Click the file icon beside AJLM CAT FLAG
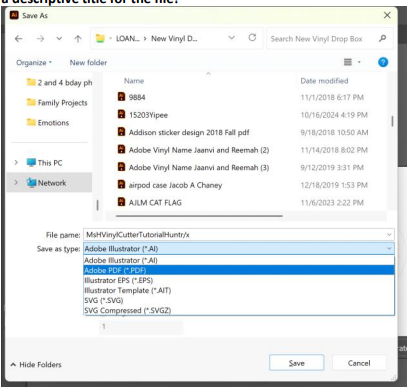The height and width of the screenshot is (391, 417). pos(122,202)
